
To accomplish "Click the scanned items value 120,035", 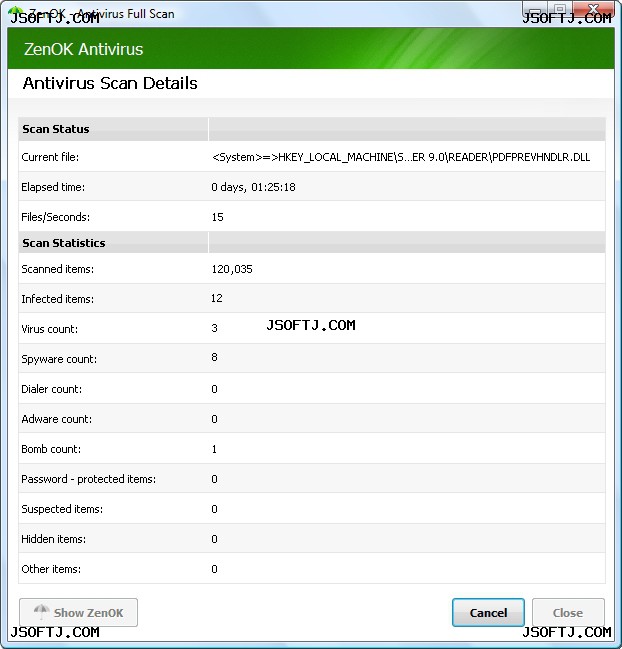I will pyautogui.click(x=232, y=269).
